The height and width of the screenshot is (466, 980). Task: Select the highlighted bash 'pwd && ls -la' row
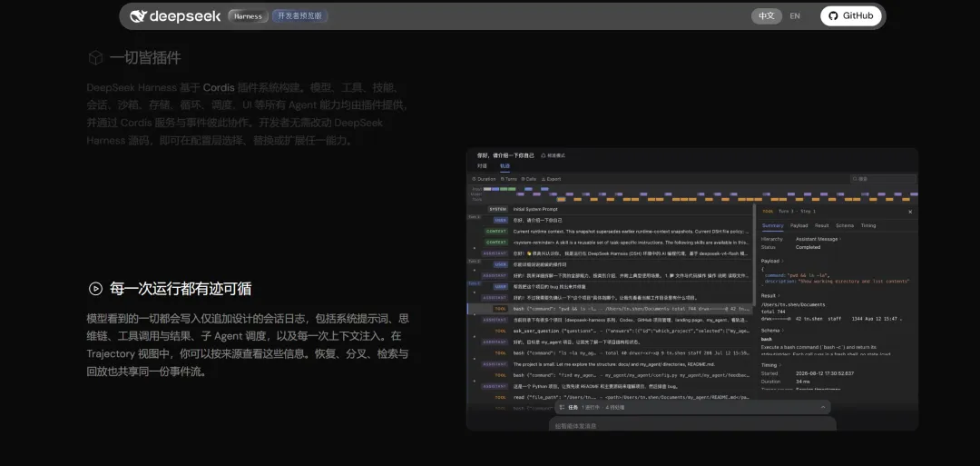(610, 309)
